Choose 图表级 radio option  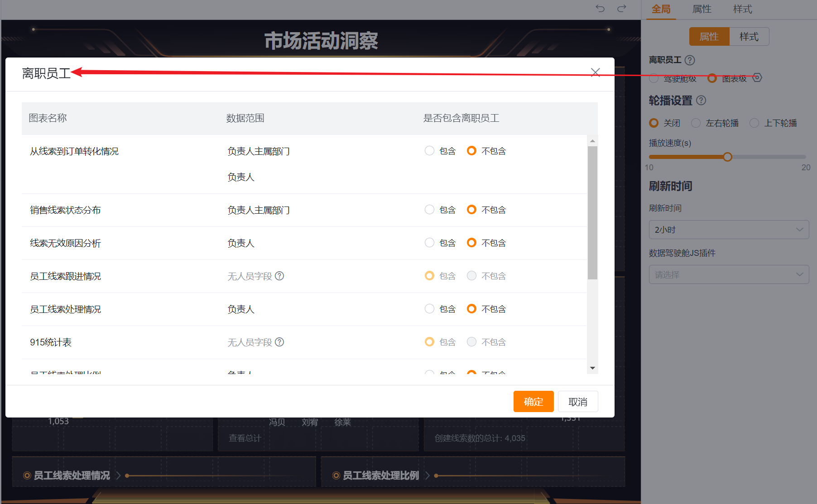point(712,78)
